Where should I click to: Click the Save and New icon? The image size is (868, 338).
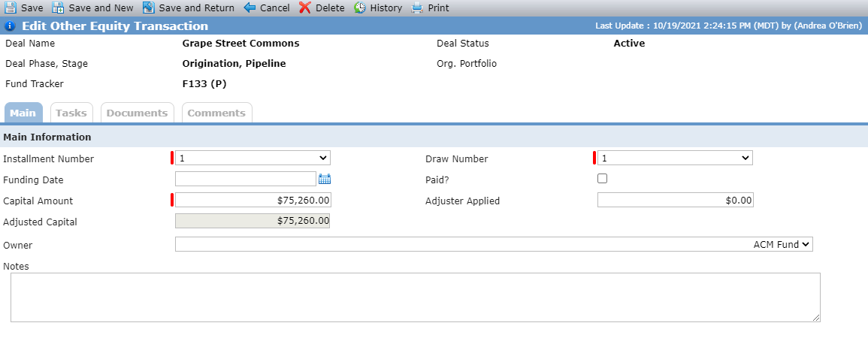[x=58, y=8]
